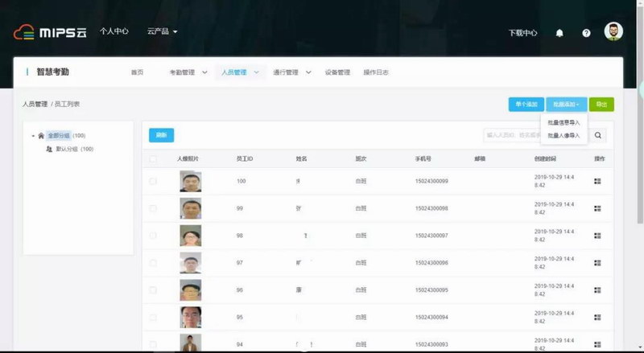
Task: Click the employee search input field
Action: (535, 136)
